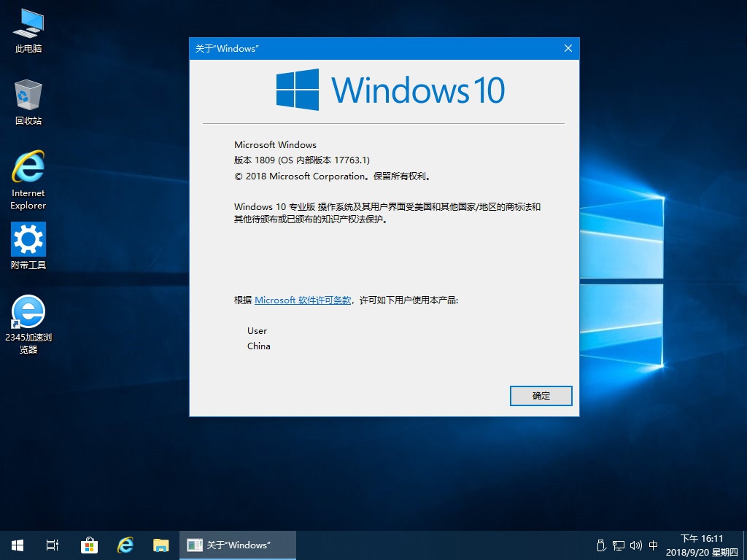The width and height of the screenshot is (747, 560).
Task: Select the 回收站 recycle bin icon
Action: coord(28,102)
